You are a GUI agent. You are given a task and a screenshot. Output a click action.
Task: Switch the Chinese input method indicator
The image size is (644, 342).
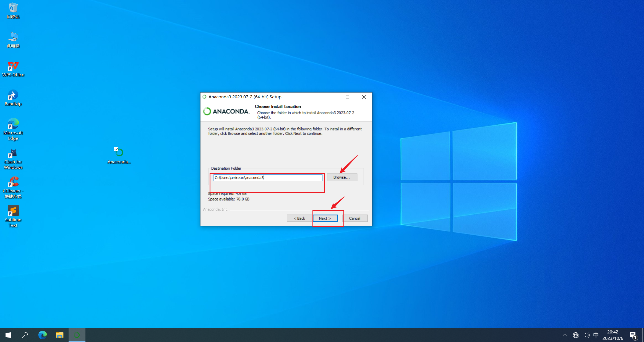(x=596, y=335)
